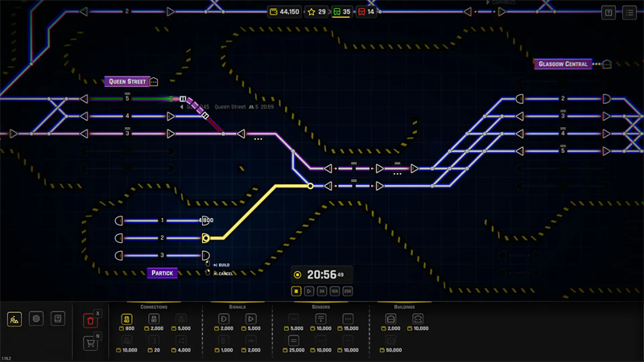Set game speed to 25X
This screenshot has width=644, height=362.
348,291
